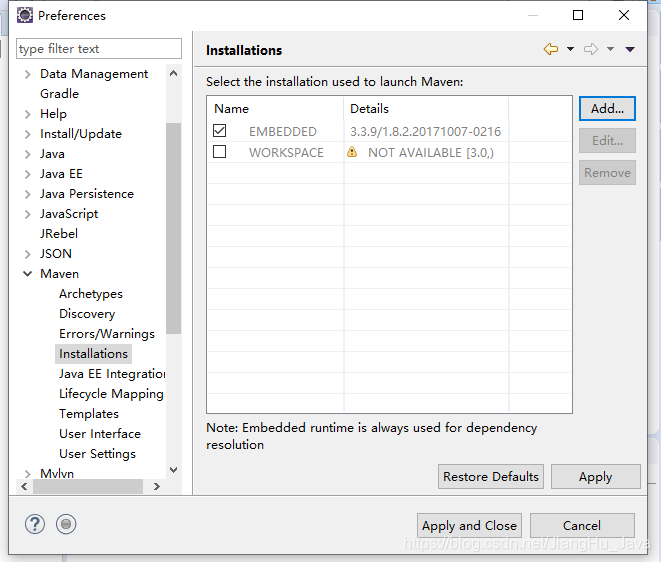The height and width of the screenshot is (562, 661).
Task: Select the Installations tree item
Action: (x=93, y=354)
